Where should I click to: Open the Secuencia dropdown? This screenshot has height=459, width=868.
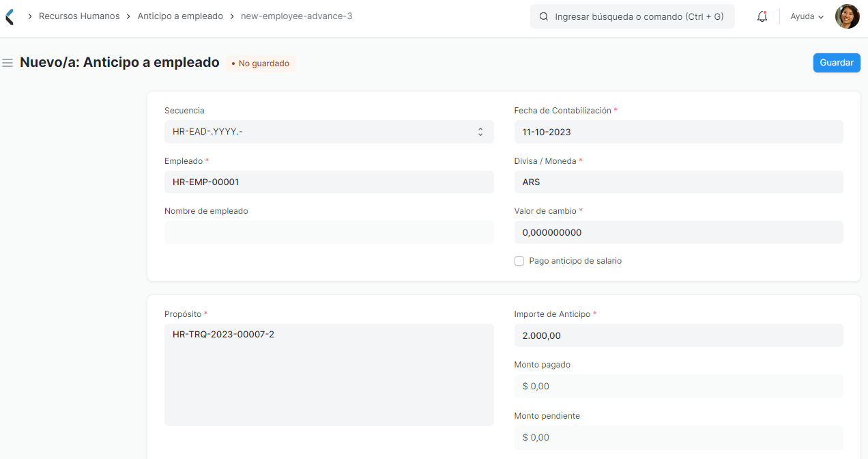click(x=329, y=132)
